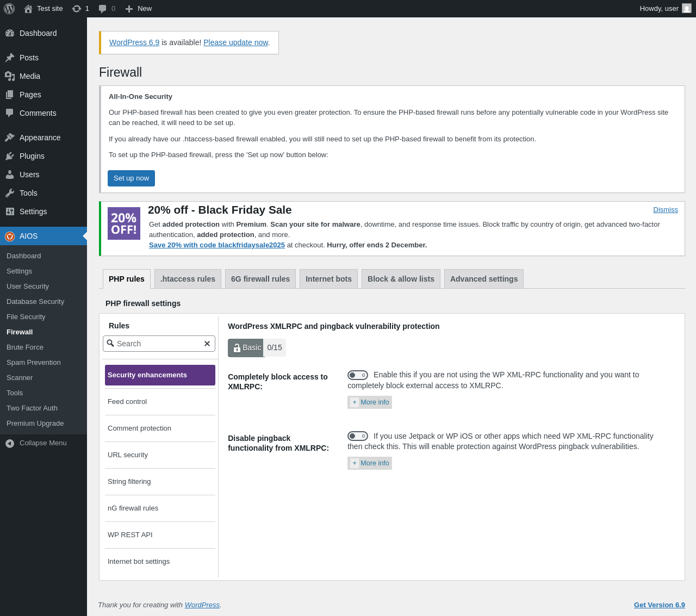The height and width of the screenshot is (616, 696).
Task: Click the user avatar in admin bar
Action: (687, 9)
